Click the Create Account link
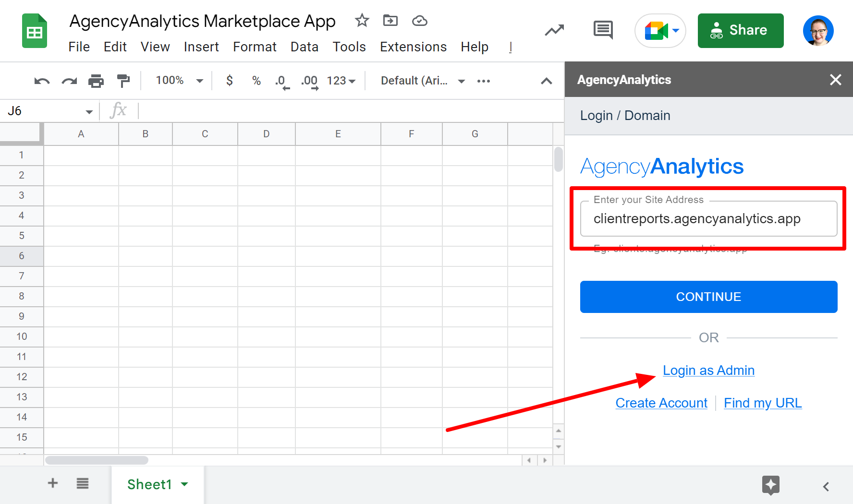The width and height of the screenshot is (853, 504). [x=661, y=403]
